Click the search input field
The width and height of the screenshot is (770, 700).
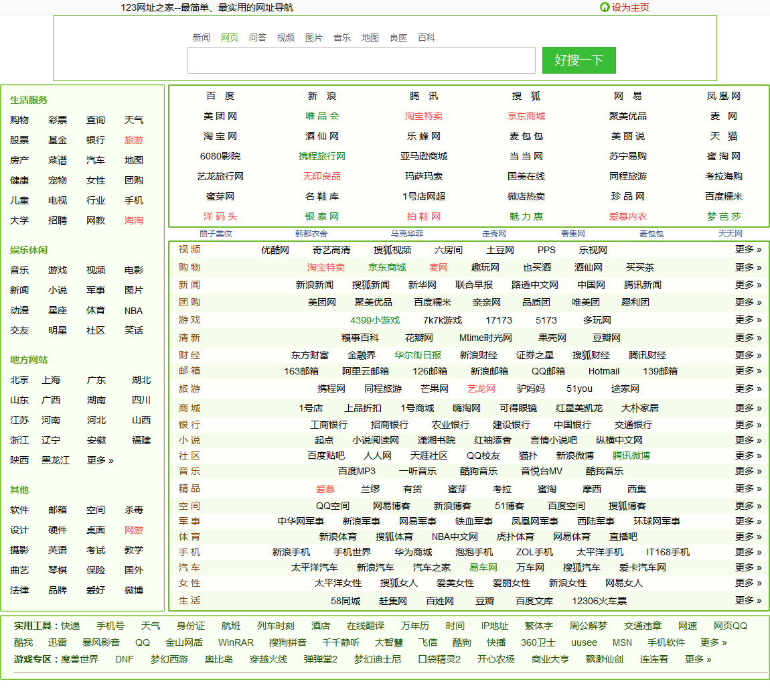pyautogui.click(x=362, y=60)
